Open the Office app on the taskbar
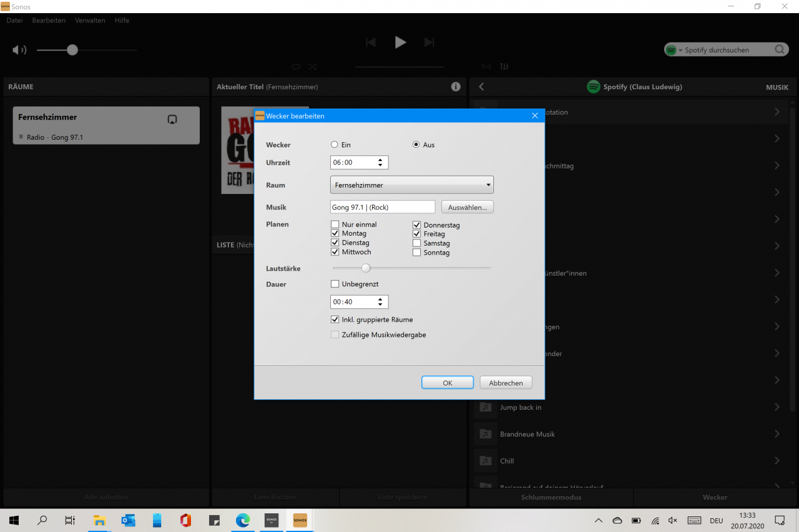 [185, 520]
